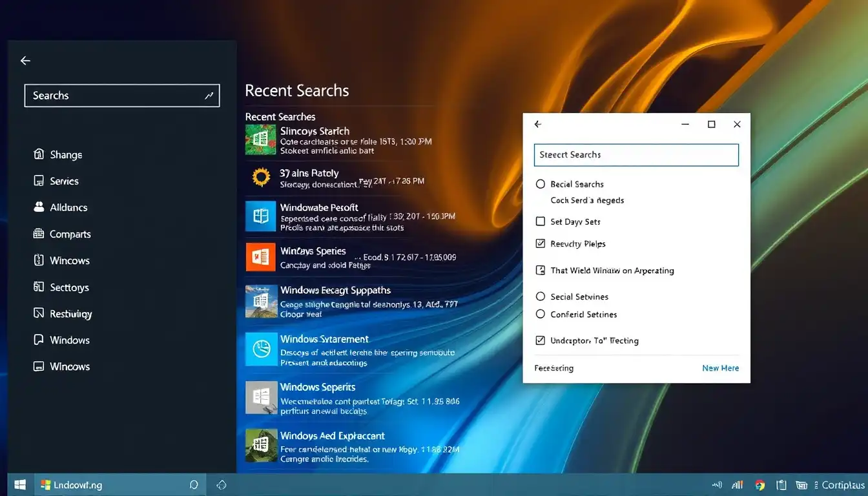Open the Windowabe Pefofft search result
868x496 pixels.
click(x=340, y=216)
